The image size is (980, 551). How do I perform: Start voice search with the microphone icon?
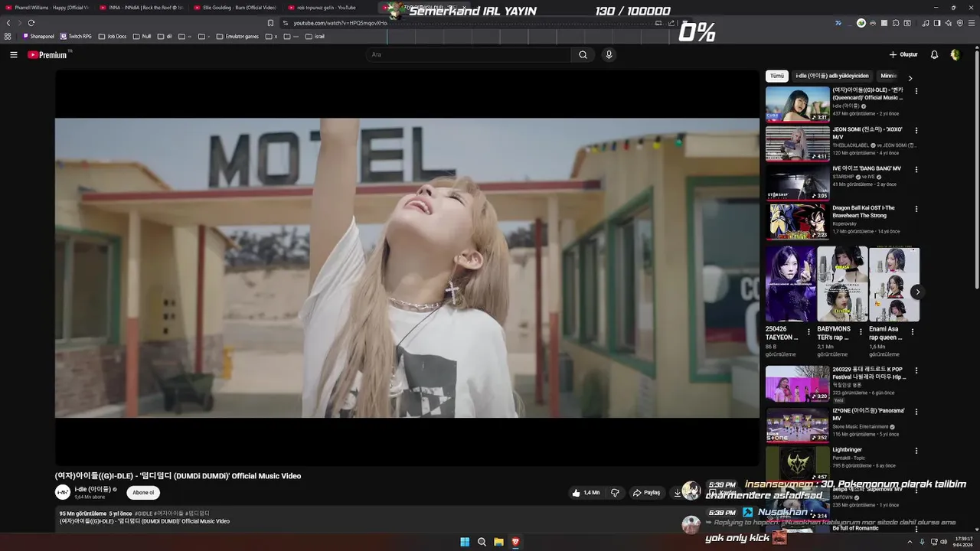point(609,55)
